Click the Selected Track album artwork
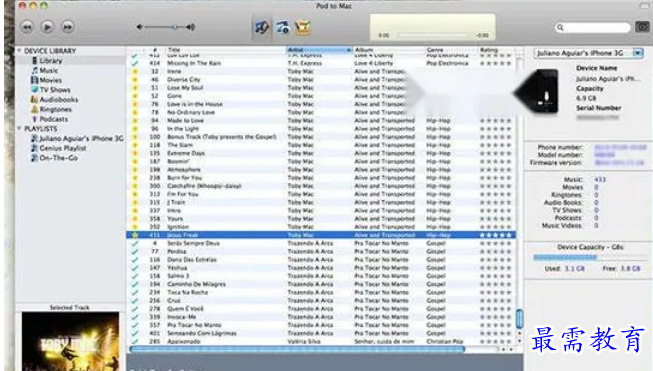 coord(70,341)
